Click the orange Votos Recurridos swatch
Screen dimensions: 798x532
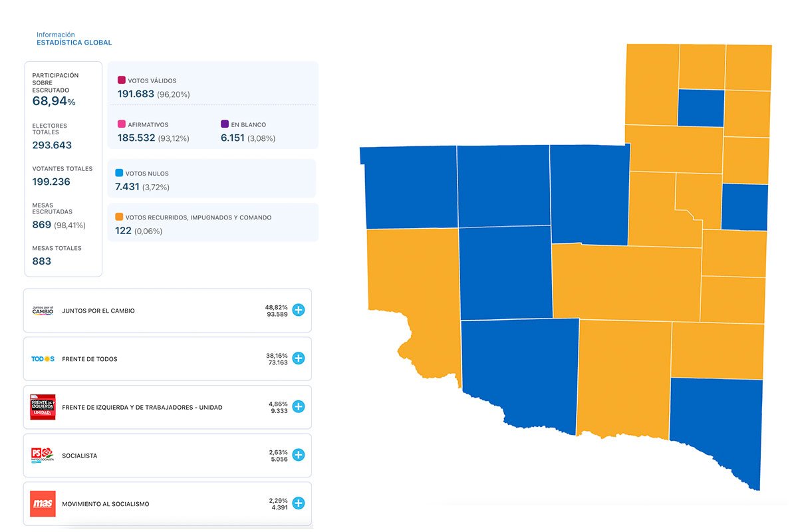tap(119, 217)
